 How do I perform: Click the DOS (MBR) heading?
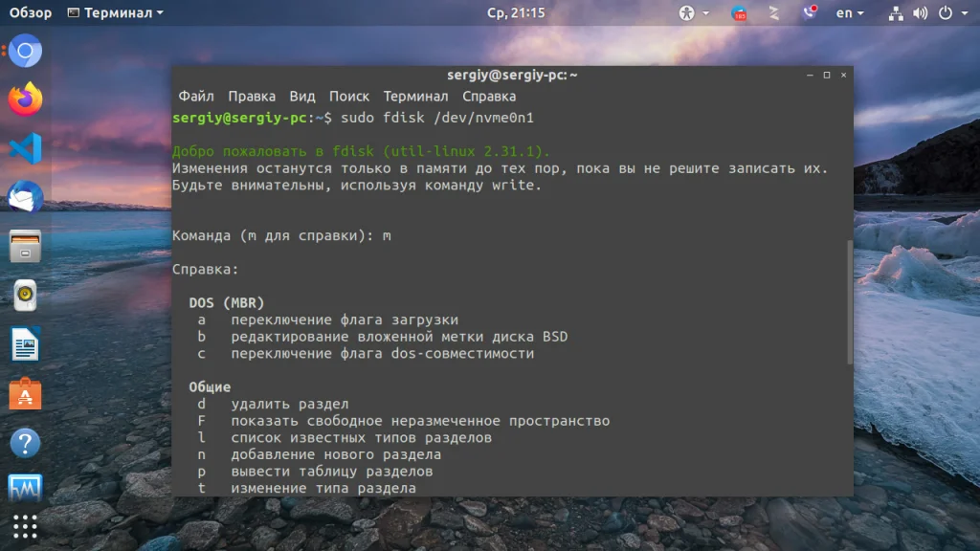(227, 303)
